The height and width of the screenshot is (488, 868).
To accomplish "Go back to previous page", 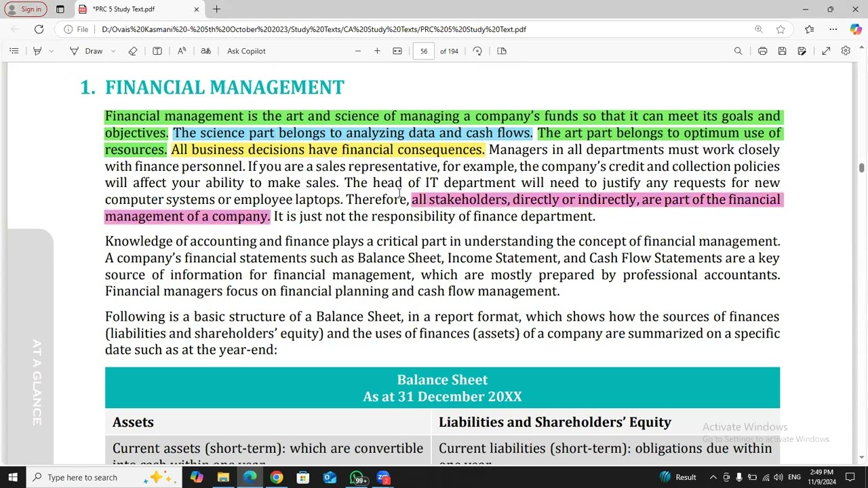I will 15,29.
